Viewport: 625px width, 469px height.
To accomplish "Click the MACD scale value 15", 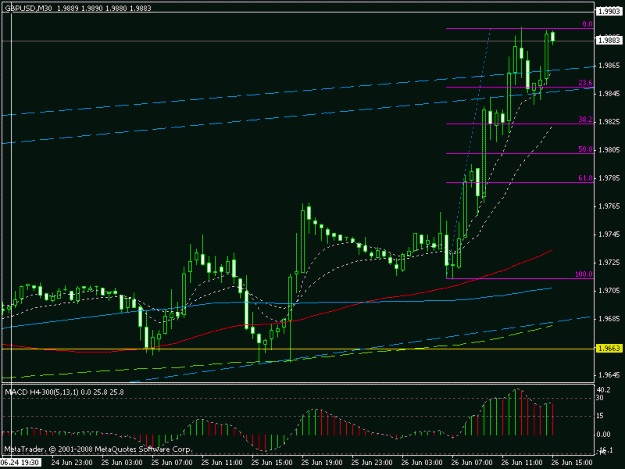I will 600,416.
